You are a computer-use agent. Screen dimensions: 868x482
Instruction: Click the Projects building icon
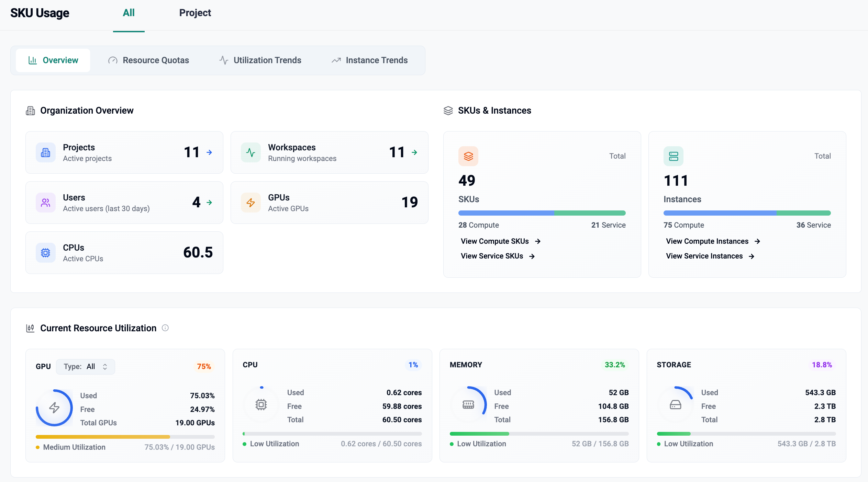pyautogui.click(x=46, y=152)
